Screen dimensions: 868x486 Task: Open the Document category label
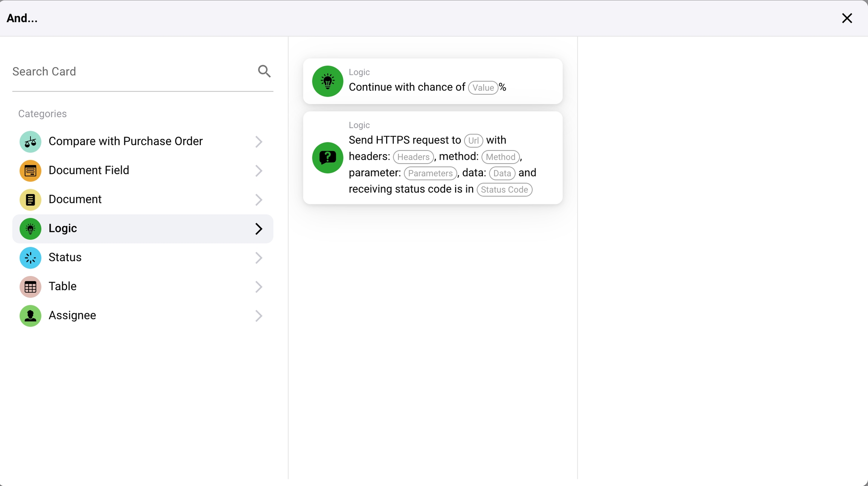pos(75,199)
